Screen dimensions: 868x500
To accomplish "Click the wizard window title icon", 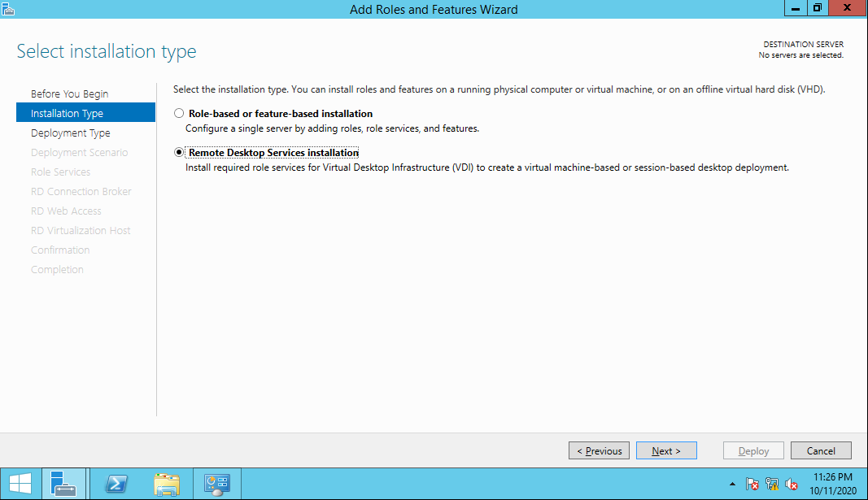I will tap(8, 9).
